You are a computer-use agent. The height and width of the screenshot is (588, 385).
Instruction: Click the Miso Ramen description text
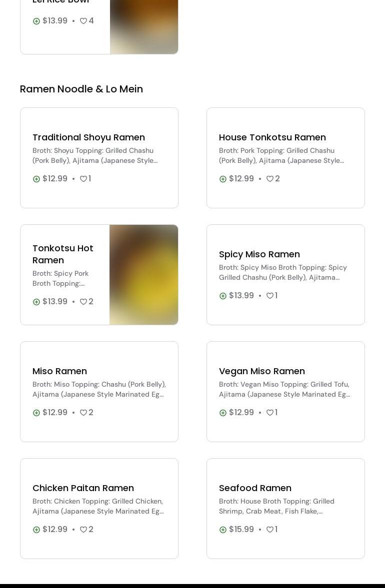[99, 389]
